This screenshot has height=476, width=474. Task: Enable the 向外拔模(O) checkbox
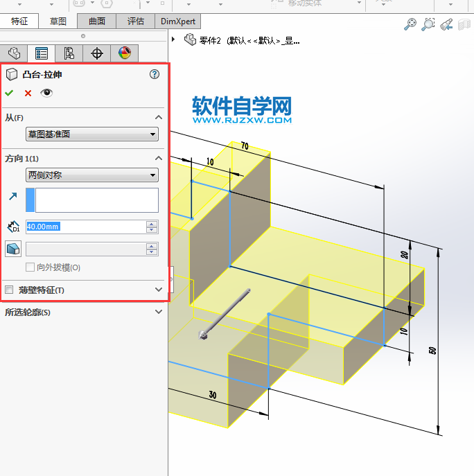coord(30,267)
